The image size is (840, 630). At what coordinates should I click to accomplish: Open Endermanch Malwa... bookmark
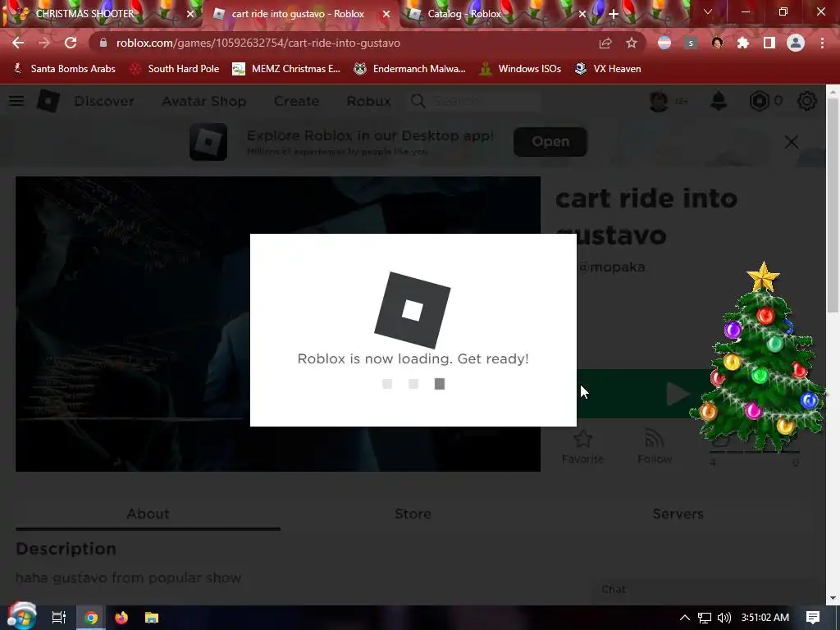coord(410,69)
